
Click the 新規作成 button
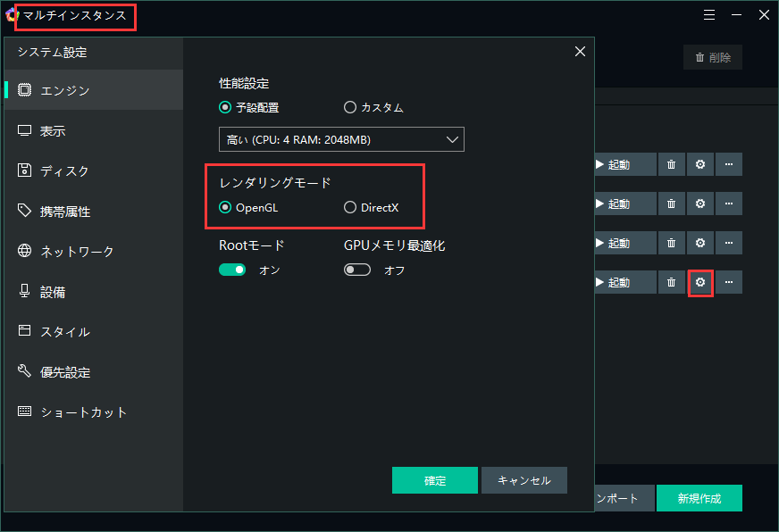point(699,498)
